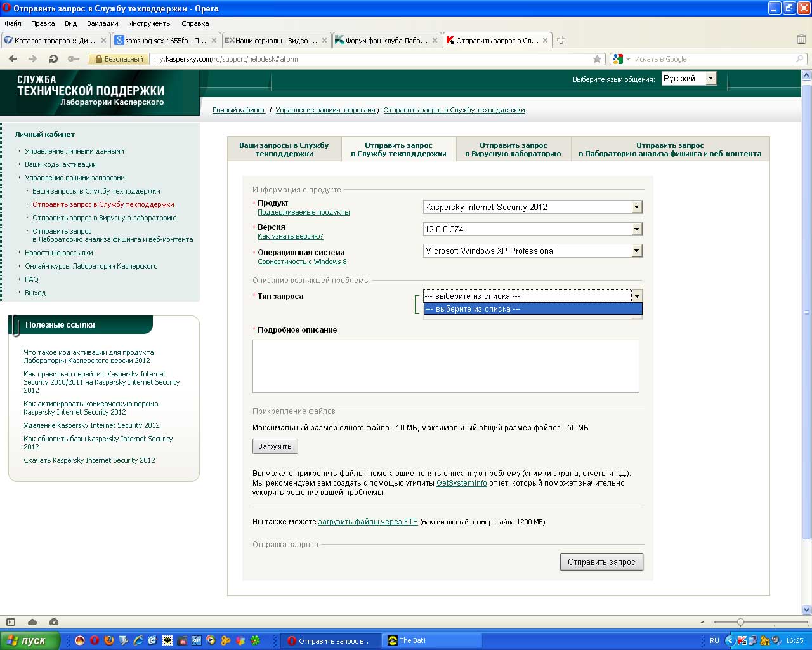
Task: Open Скачать Kaspersky Internet Security 2012 link
Action: 89,460
